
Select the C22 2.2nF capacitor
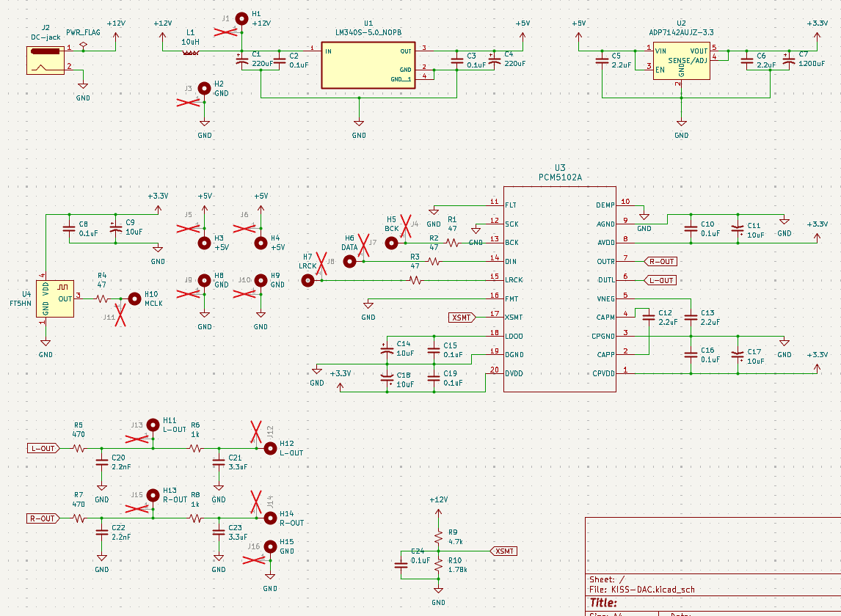[102, 532]
